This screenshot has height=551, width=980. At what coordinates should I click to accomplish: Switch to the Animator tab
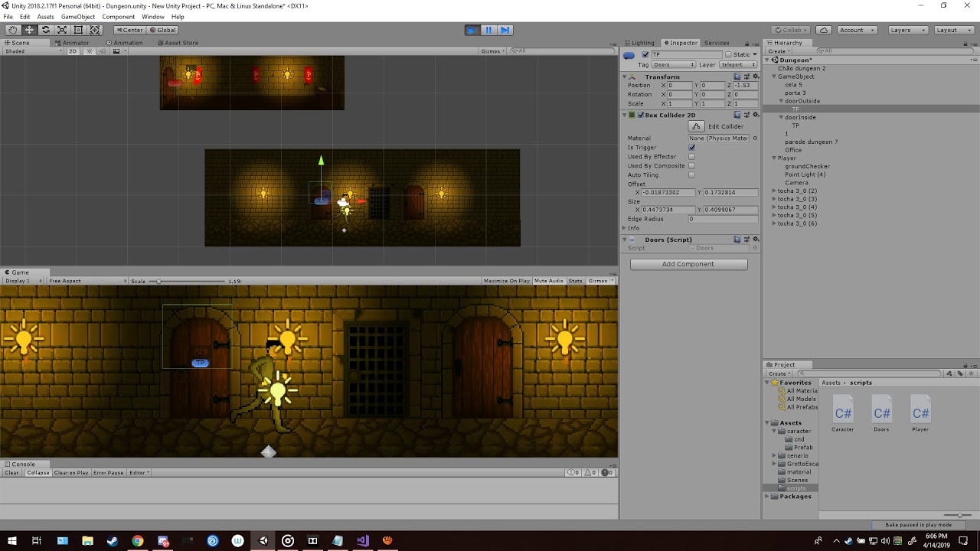coord(72,43)
